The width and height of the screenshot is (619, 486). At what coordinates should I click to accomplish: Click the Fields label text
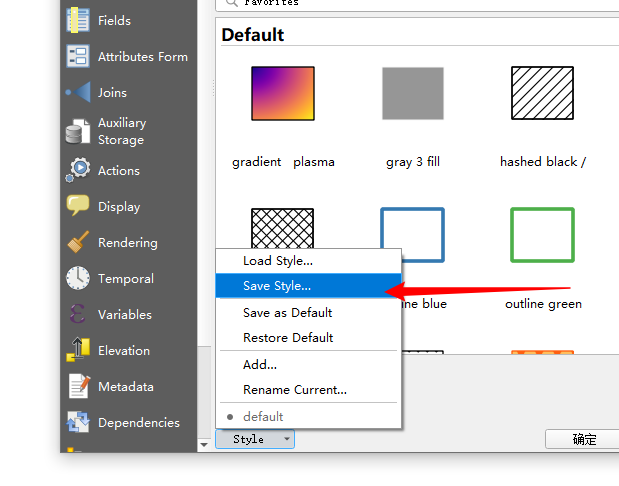[114, 20]
